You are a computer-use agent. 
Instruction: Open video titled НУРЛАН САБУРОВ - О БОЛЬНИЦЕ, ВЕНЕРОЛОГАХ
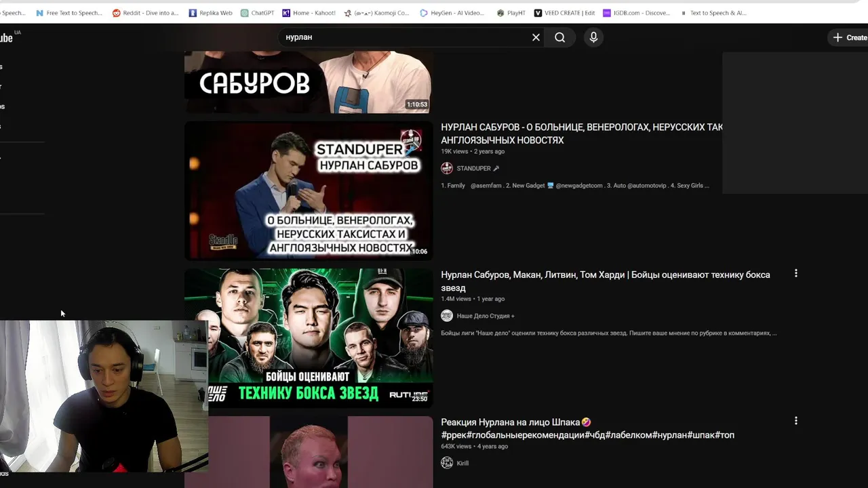tap(581, 134)
